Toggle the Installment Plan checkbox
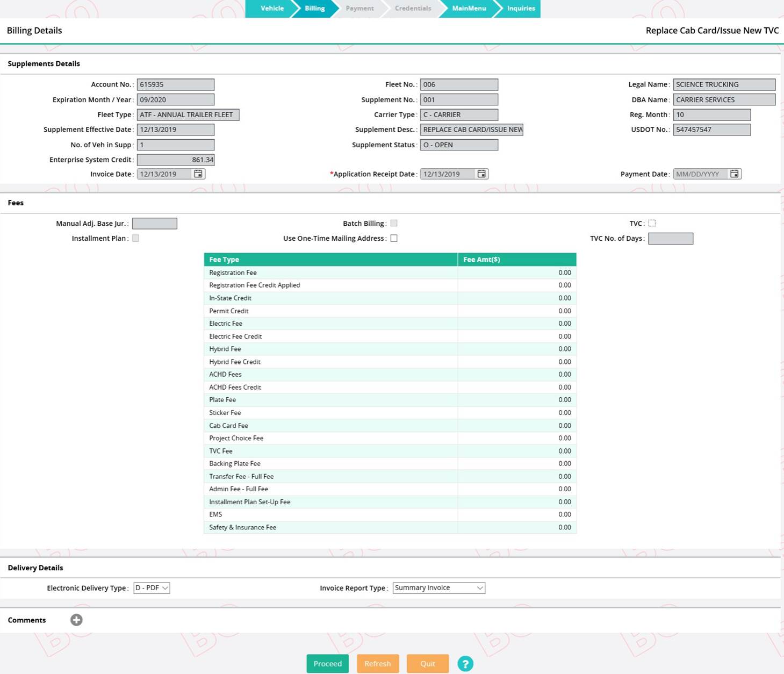The width and height of the screenshot is (784, 674). (135, 238)
